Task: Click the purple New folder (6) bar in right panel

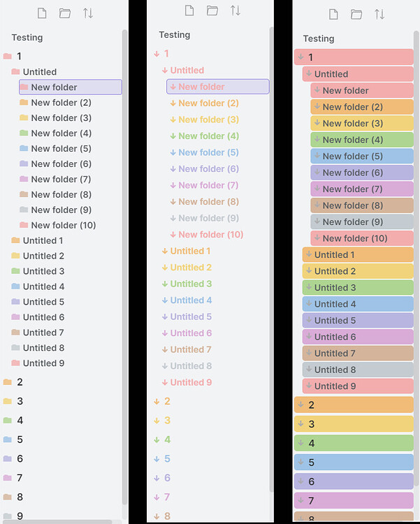Action: (362, 173)
